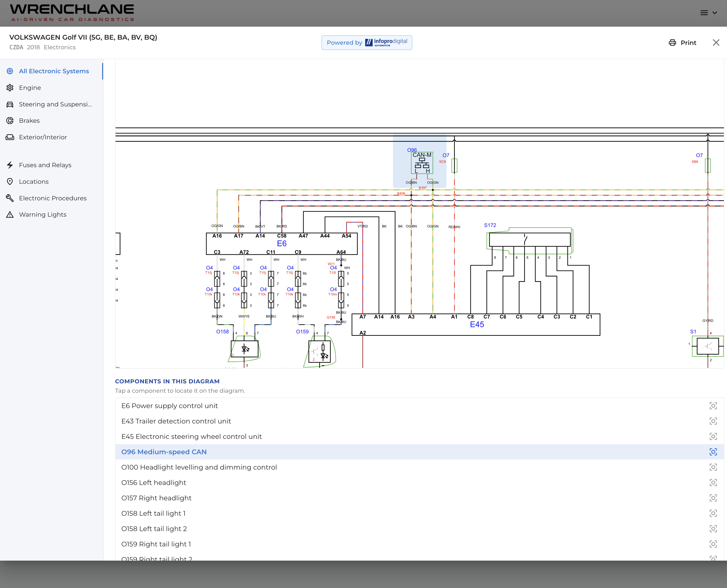The image size is (727, 588).
Task: Click the Wrenchlane logo
Action: click(x=72, y=13)
